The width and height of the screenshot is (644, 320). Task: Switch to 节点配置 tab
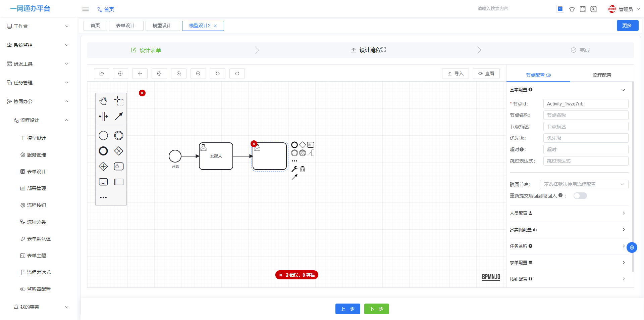pyautogui.click(x=538, y=75)
